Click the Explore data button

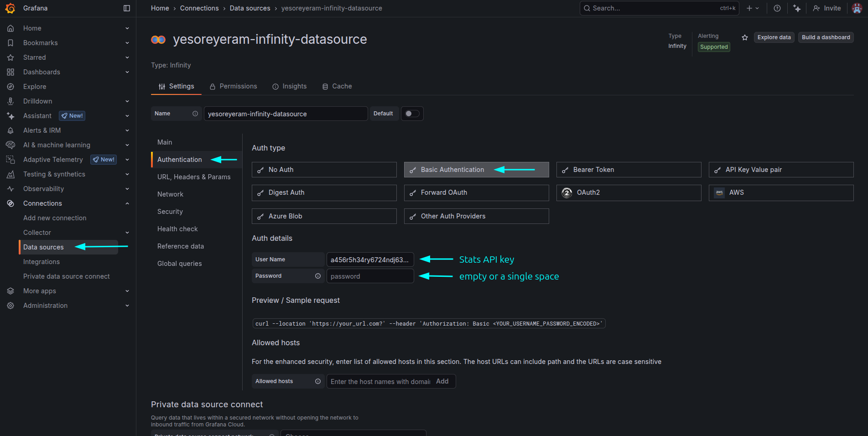click(x=774, y=37)
